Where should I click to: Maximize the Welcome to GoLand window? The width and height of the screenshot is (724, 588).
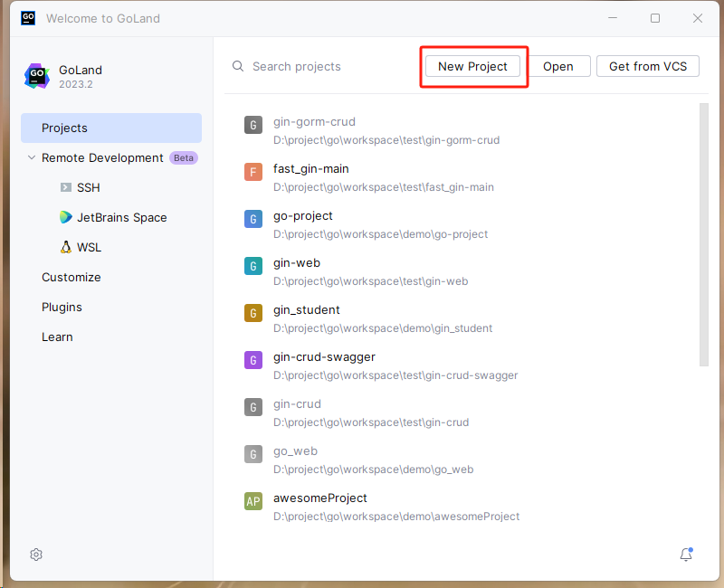[655, 18]
